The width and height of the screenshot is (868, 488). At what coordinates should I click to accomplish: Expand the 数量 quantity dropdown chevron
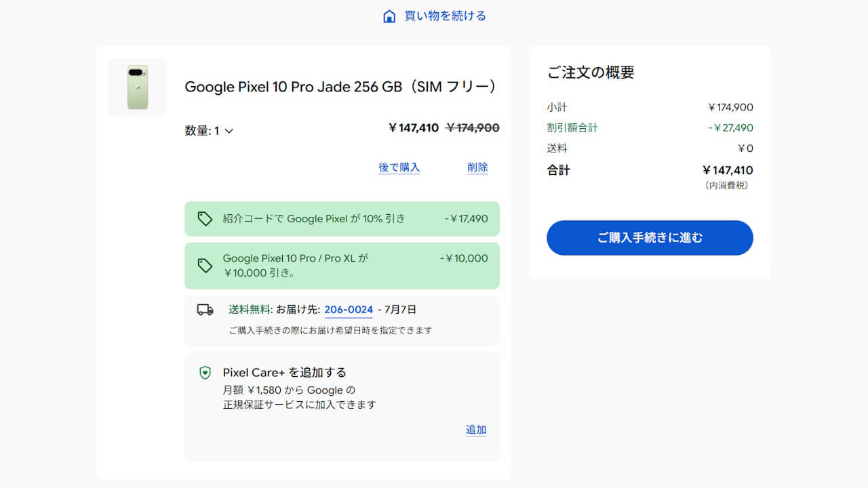click(x=229, y=131)
